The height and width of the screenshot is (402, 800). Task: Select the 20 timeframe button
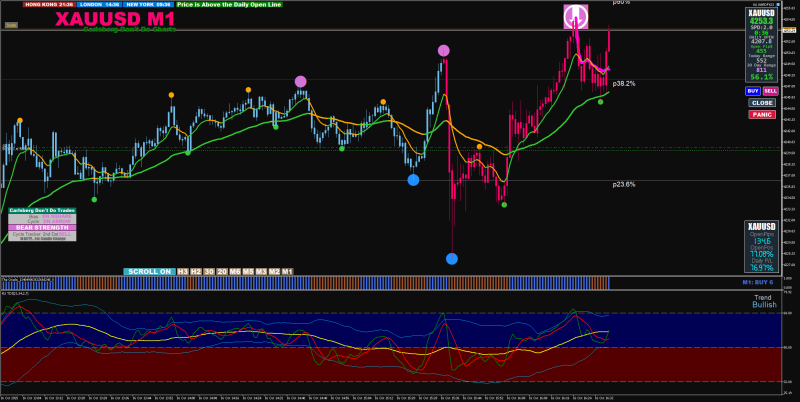(x=222, y=271)
